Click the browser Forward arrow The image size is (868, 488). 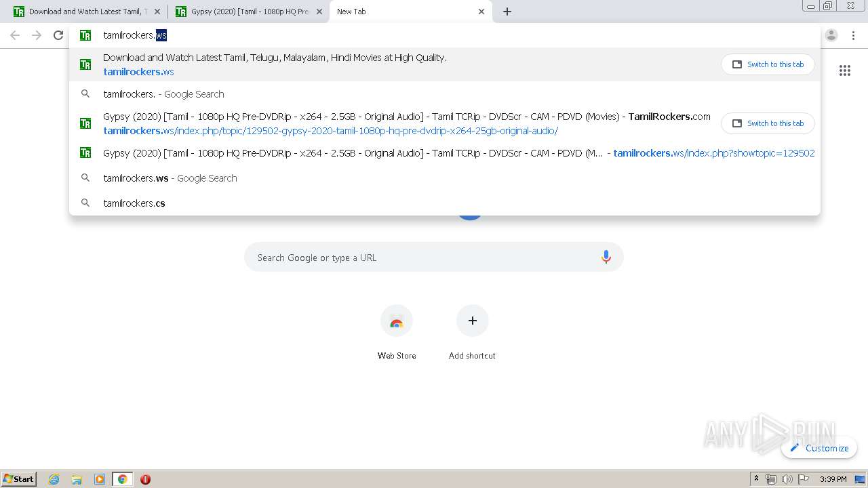tap(37, 35)
